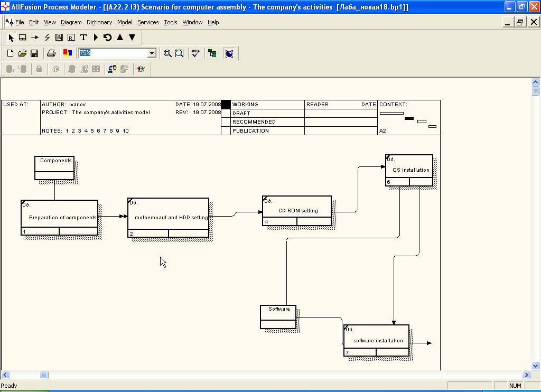Select the Squiggle lightning tool

click(x=47, y=38)
